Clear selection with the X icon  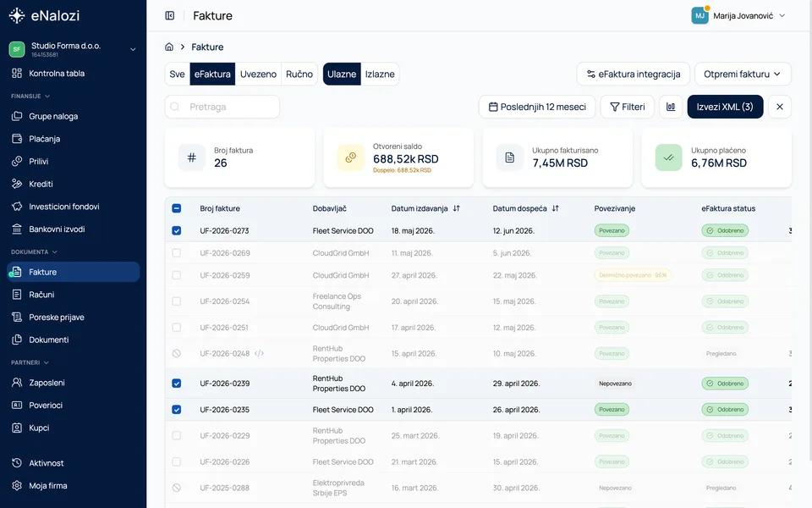779,107
